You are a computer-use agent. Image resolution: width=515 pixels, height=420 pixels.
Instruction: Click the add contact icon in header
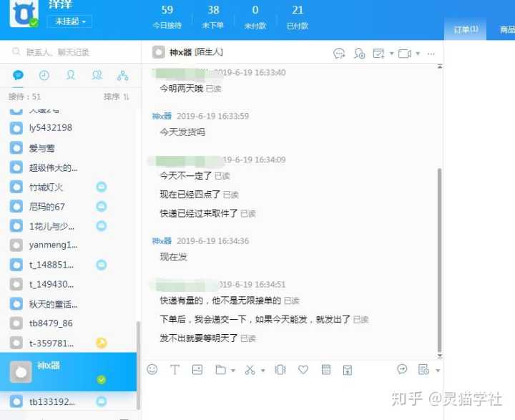pos(359,53)
